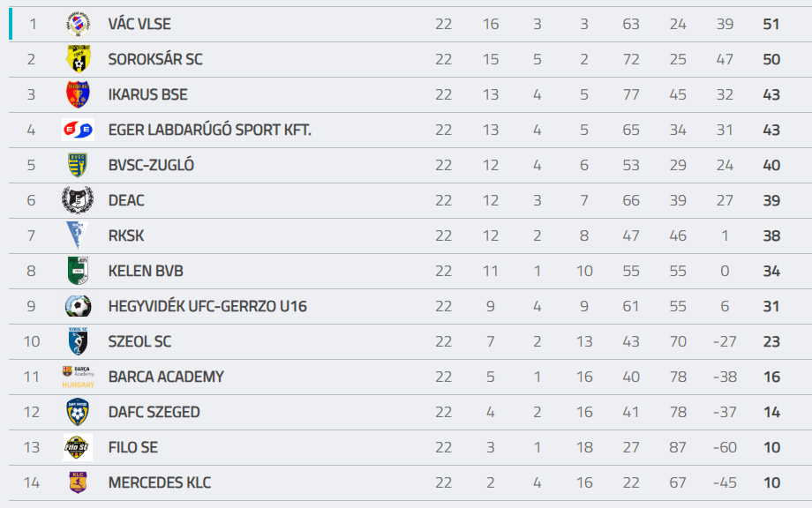
Task: Open the Filo SE club badge
Action: [x=79, y=447]
